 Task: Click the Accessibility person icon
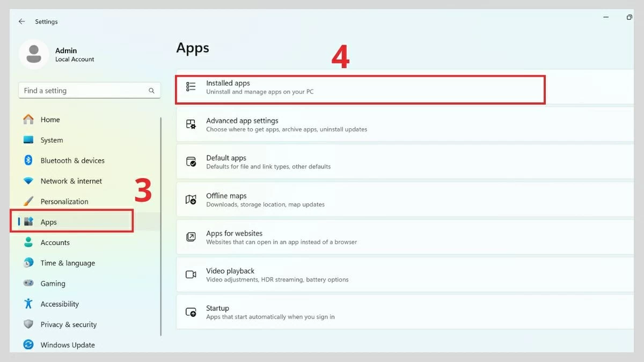[28, 304]
